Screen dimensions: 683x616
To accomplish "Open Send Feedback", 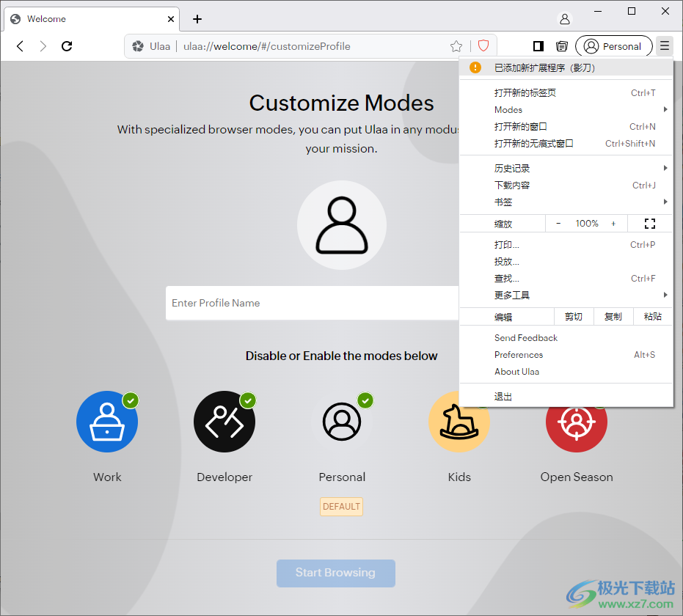I will [566, 338].
